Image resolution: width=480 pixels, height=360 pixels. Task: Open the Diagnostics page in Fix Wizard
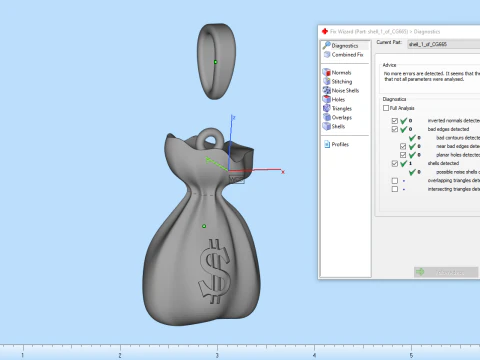click(345, 46)
